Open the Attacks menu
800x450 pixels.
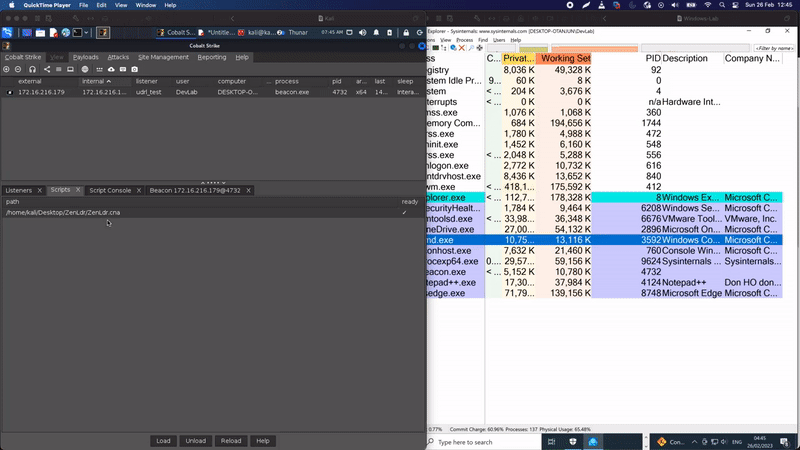[118, 57]
